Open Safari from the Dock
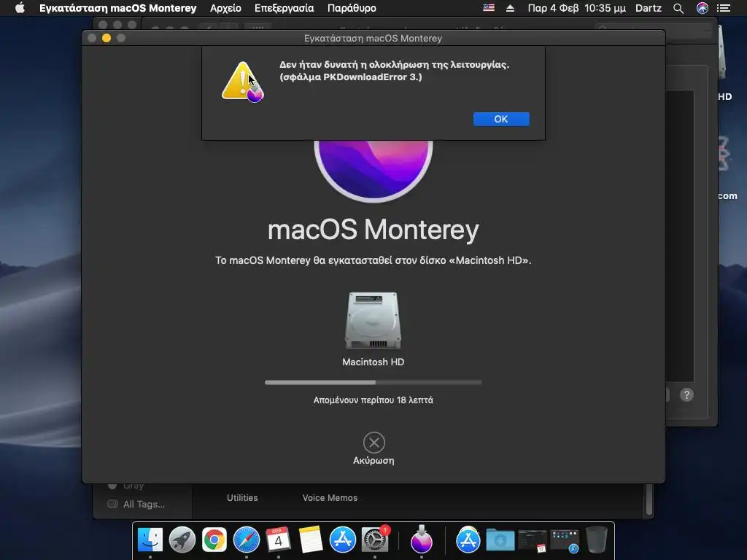Viewport: 747px width, 560px height. tap(247, 540)
